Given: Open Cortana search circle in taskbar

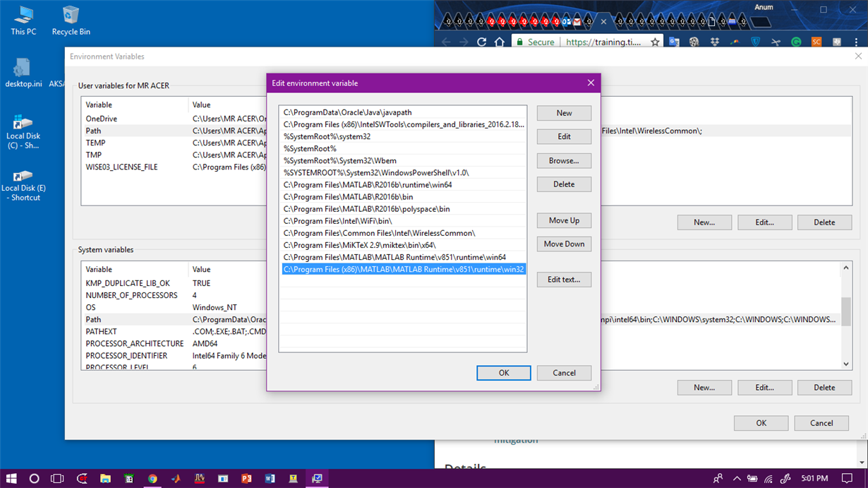Looking at the screenshot, I should click(34, 479).
